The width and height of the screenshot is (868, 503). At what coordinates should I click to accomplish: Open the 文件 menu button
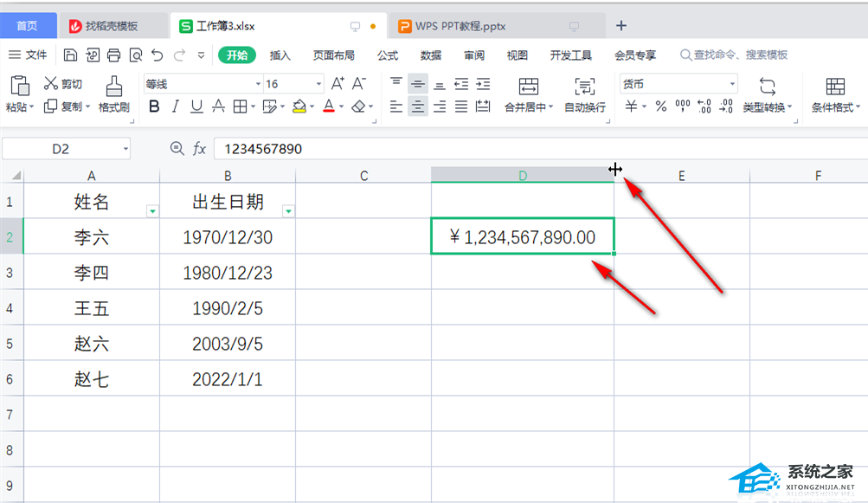(29, 55)
